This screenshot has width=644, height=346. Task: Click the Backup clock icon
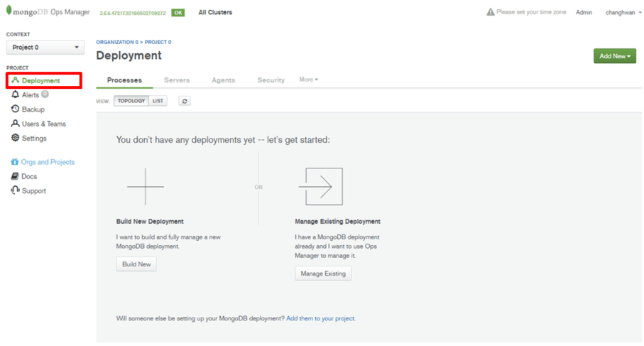point(15,109)
